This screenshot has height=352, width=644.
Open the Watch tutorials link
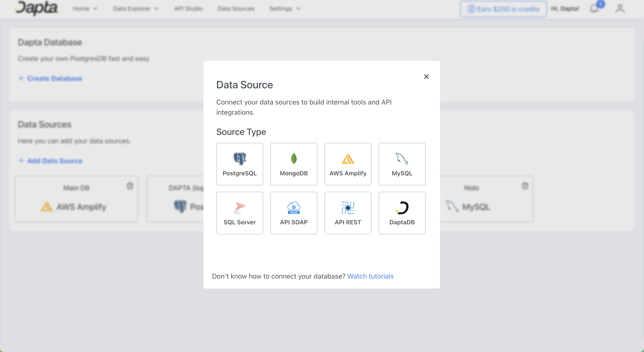coord(370,276)
